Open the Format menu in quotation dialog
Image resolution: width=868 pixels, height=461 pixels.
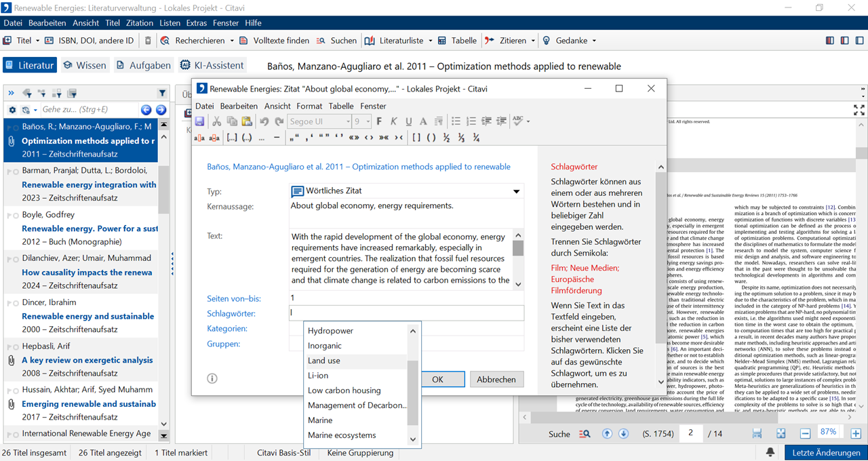click(x=309, y=106)
